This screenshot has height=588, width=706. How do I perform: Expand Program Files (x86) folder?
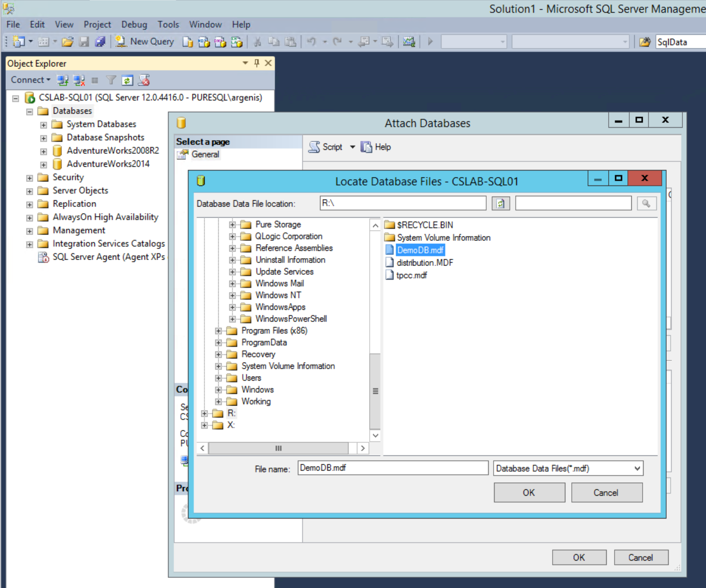coord(218,331)
